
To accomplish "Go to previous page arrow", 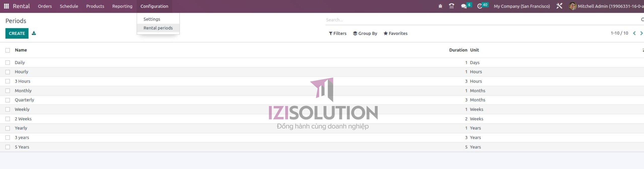I will coord(634,33).
